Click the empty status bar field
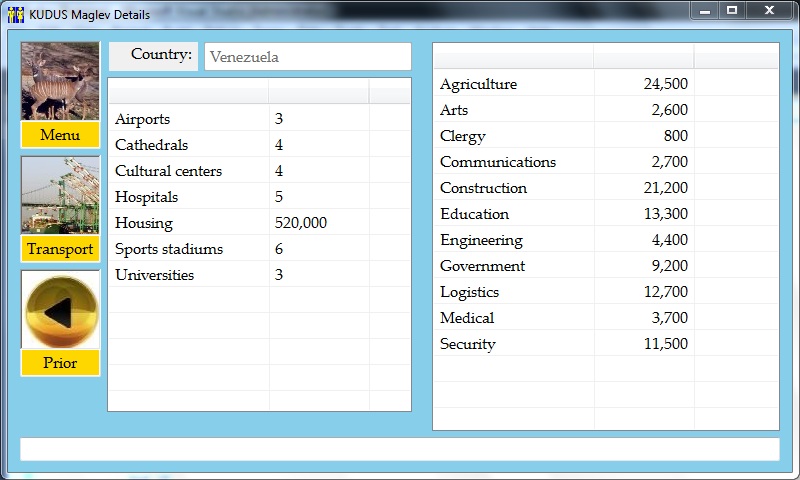Image resolution: width=800 pixels, height=480 pixels. click(399, 449)
